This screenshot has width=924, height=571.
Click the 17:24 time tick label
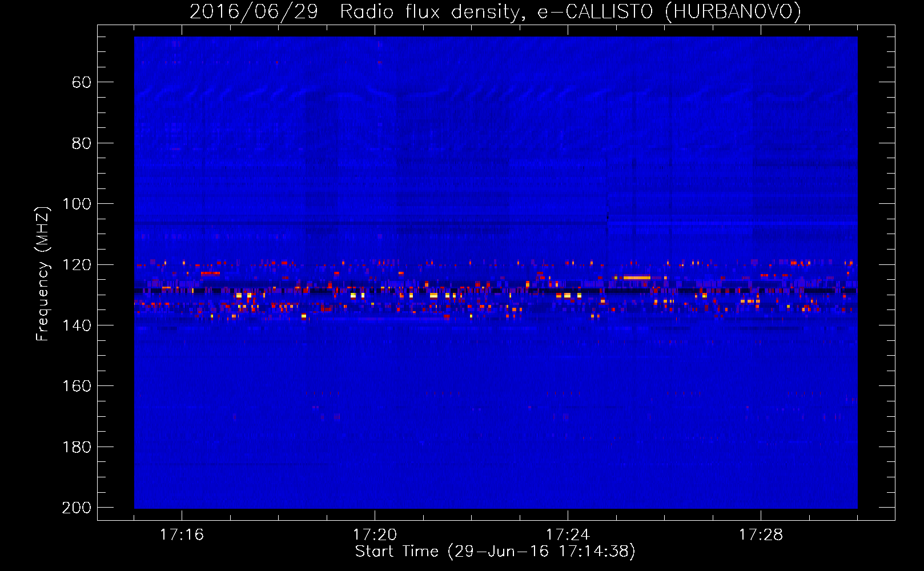click(568, 534)
